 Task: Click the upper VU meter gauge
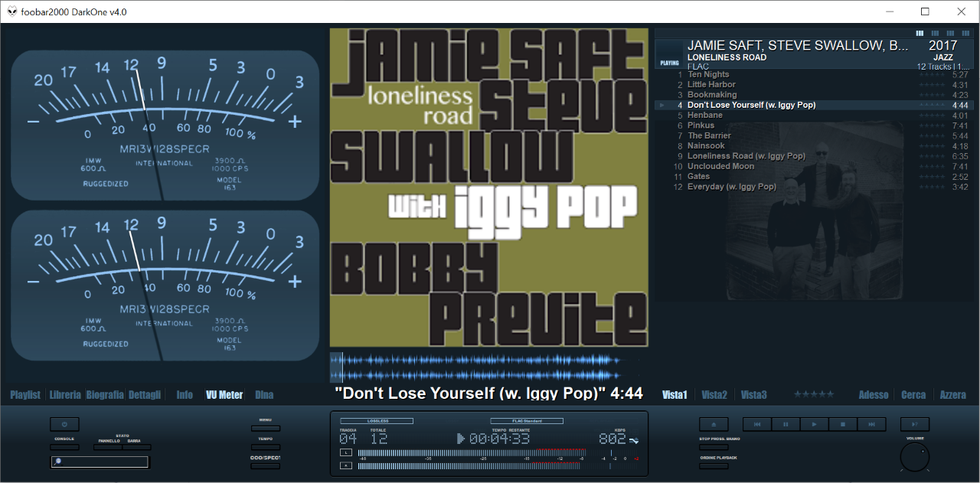pyautogui.click(x=165, y=126)
